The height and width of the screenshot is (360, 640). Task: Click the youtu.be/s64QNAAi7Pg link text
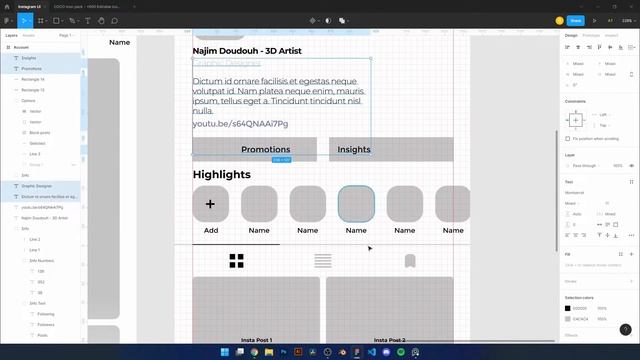click(x=240, y=124)
